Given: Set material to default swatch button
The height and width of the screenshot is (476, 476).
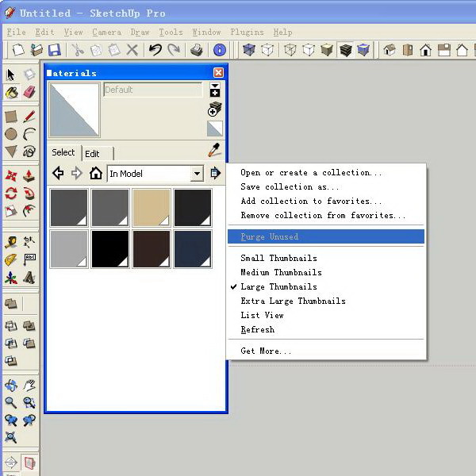Looking at the screenshot, I should 215,129.
